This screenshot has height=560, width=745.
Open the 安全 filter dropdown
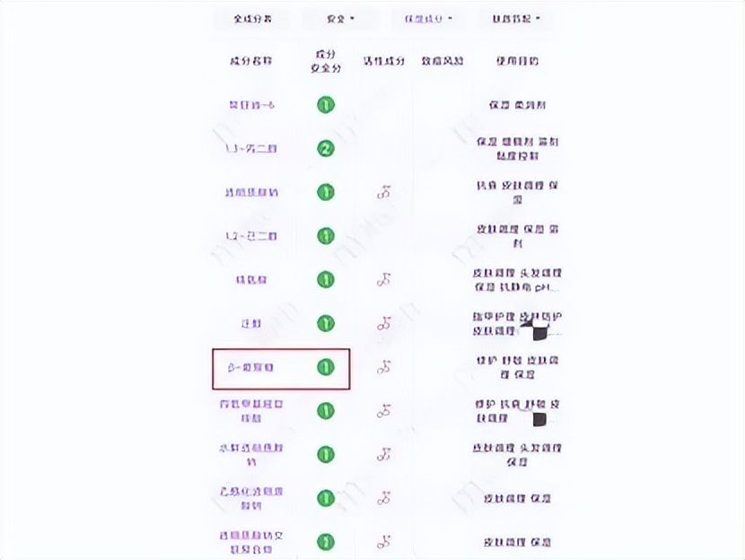(338, 18)
